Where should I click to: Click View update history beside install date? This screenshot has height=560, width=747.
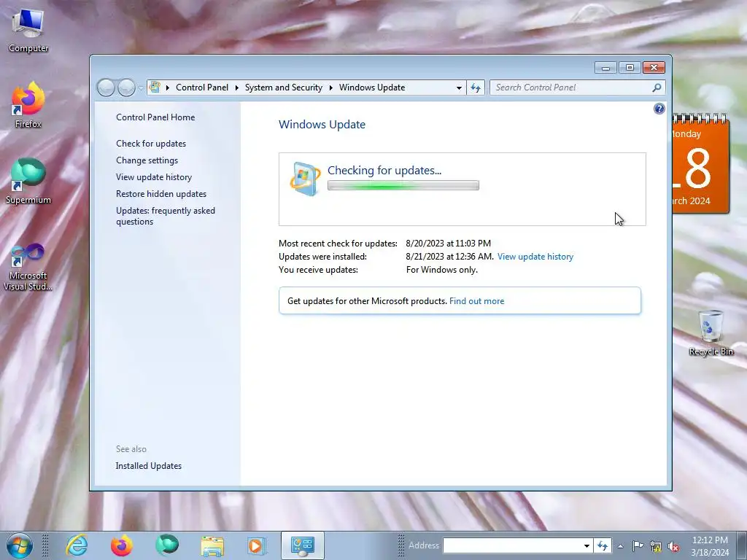coord(535,257)
